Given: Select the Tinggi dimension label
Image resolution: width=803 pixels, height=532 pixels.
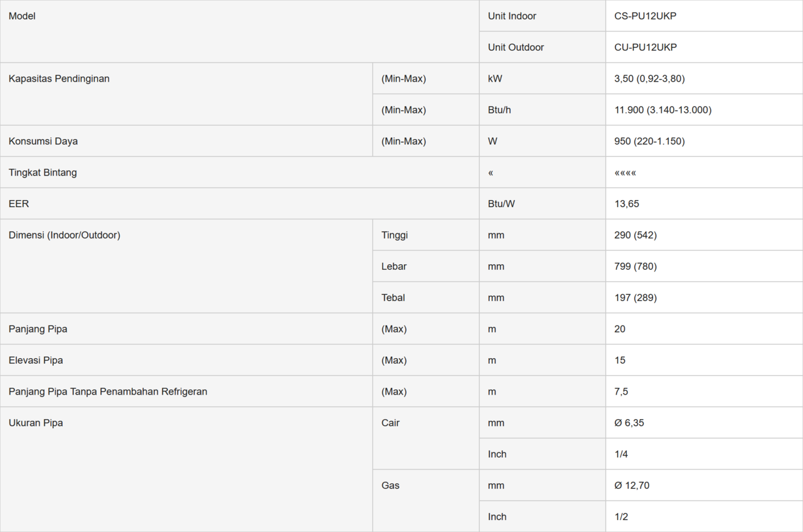Looking at the screenshot, I should (395, 236).
